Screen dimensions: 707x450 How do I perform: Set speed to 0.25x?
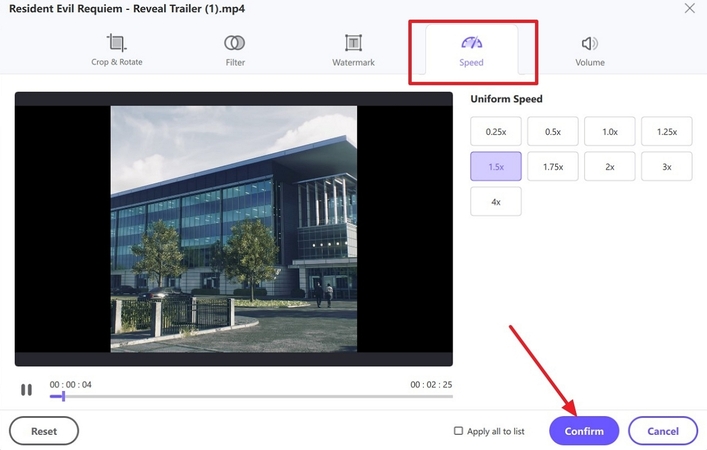(496, 132)
